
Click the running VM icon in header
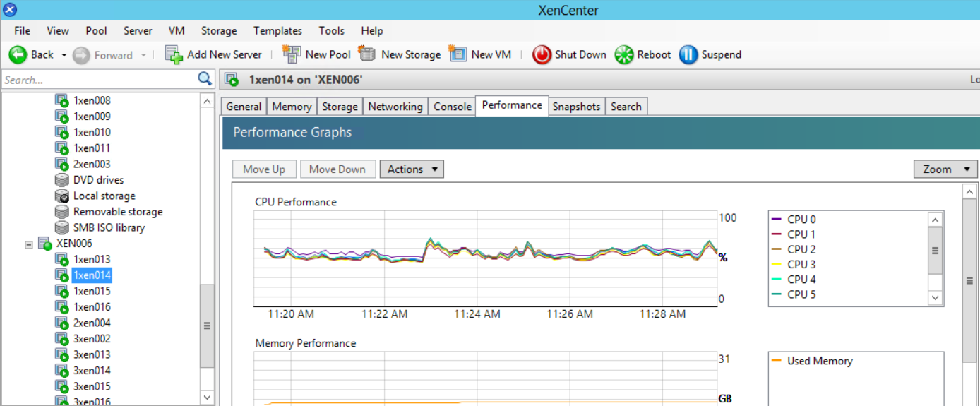231,80
